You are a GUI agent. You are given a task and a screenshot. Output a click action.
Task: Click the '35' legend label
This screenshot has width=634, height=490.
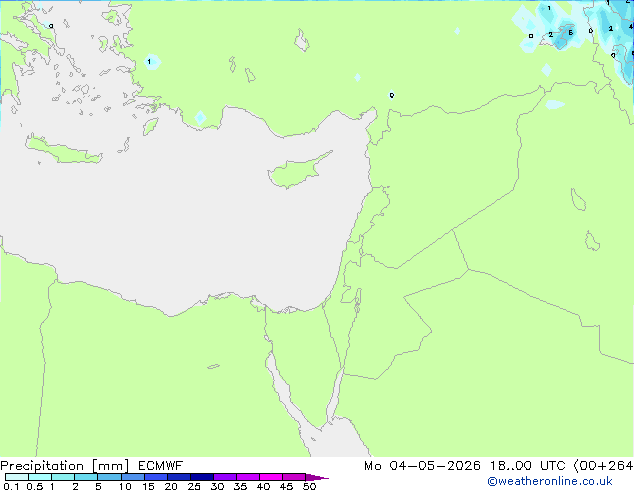click(x=240, y=486)
